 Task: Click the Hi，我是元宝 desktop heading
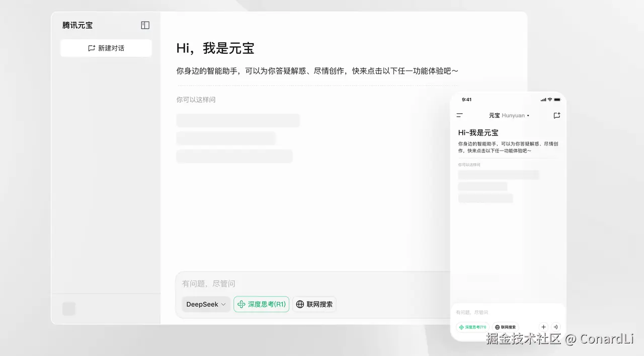(215, 48)
